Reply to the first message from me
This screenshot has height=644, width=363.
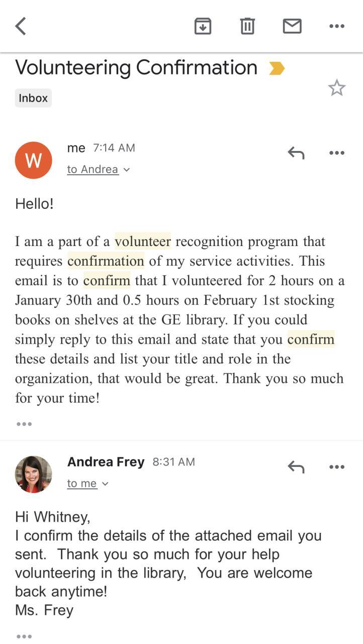point(296,153)
